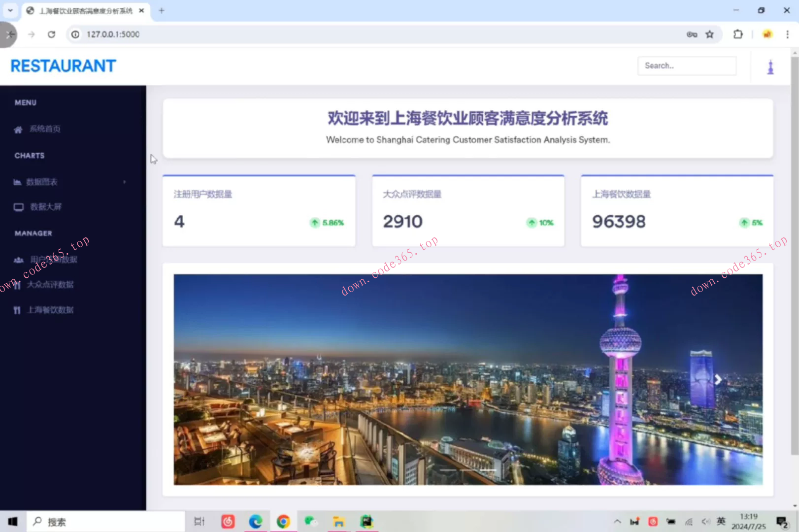Image resolution: width=799 pixels, height=532 pixels.
Task: Open WeChat from the taskbar
Action: click(310, 521)
